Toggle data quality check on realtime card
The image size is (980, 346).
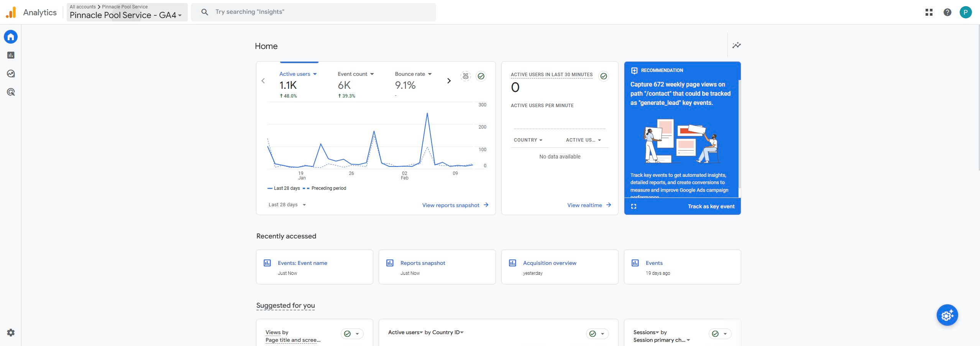click(604, 76)
